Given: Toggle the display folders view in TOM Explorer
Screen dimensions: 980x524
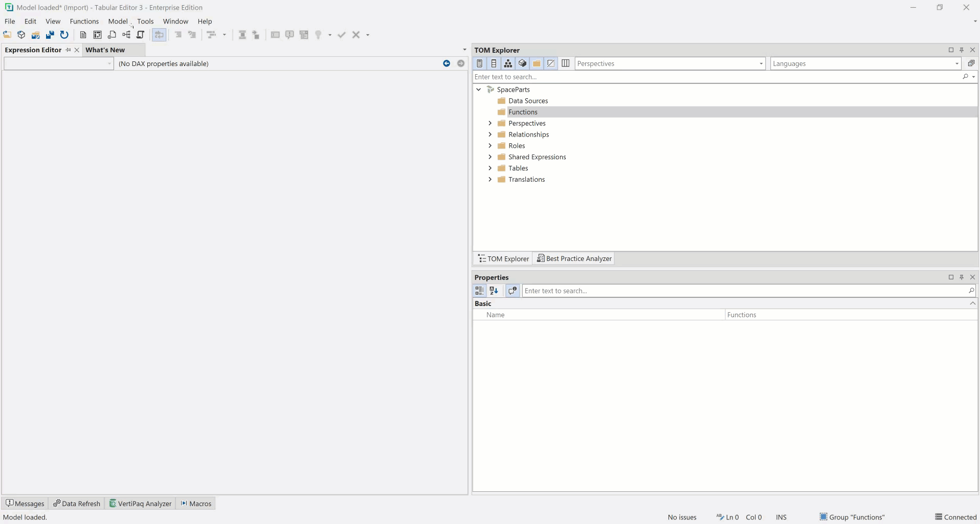Looking at the screenshot, I should [537, 63].
